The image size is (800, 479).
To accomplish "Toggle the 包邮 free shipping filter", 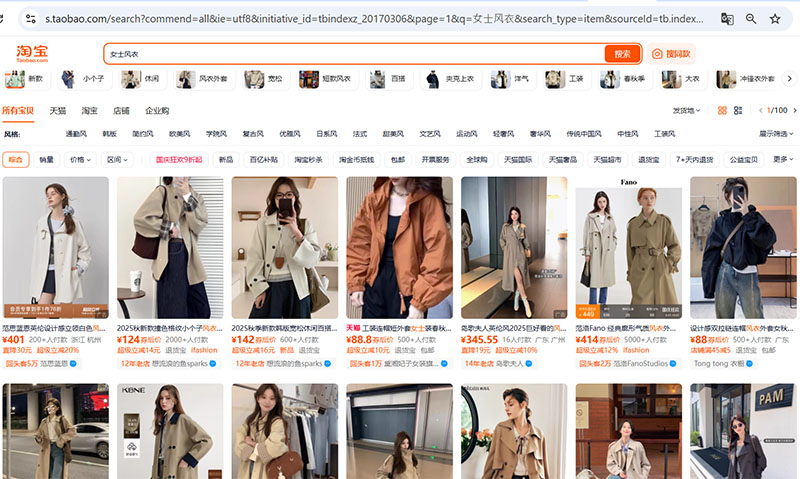I will click(397, 159).
